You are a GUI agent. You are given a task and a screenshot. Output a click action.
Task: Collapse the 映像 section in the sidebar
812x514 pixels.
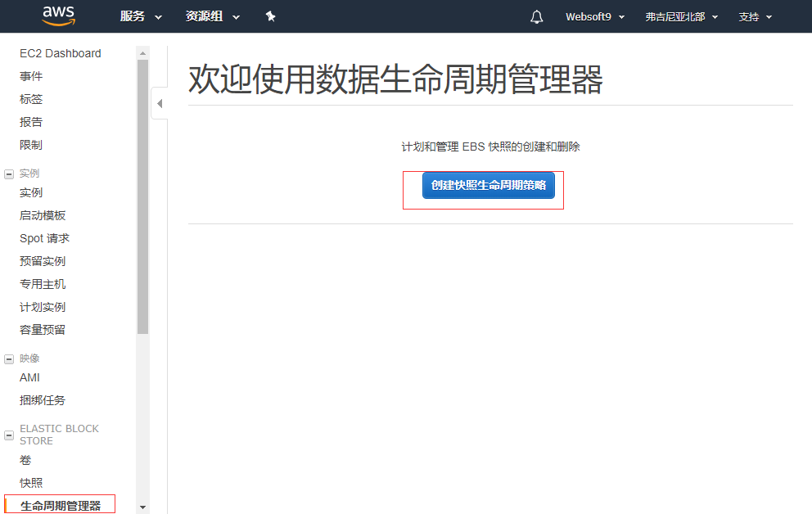(9, 358)
